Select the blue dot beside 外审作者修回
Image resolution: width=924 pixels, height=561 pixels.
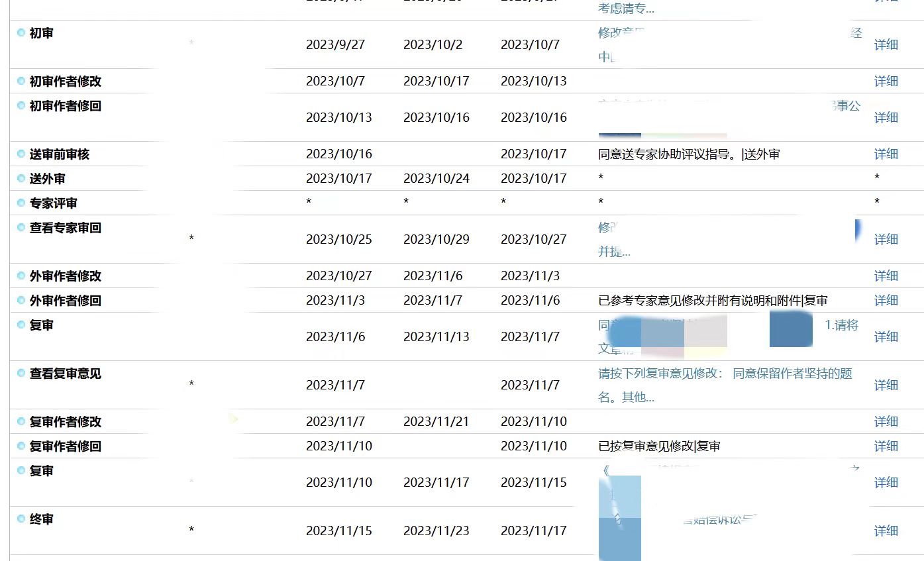coord(21,300)
